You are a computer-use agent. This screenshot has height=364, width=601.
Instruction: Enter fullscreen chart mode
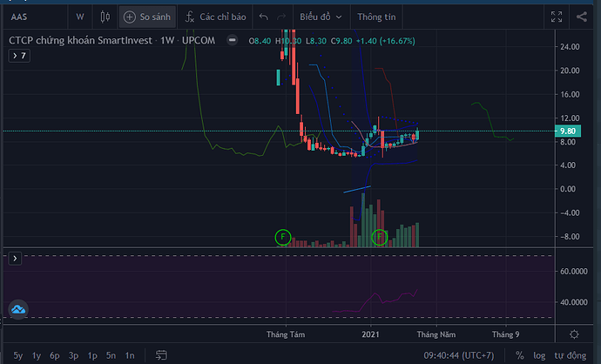557,17
